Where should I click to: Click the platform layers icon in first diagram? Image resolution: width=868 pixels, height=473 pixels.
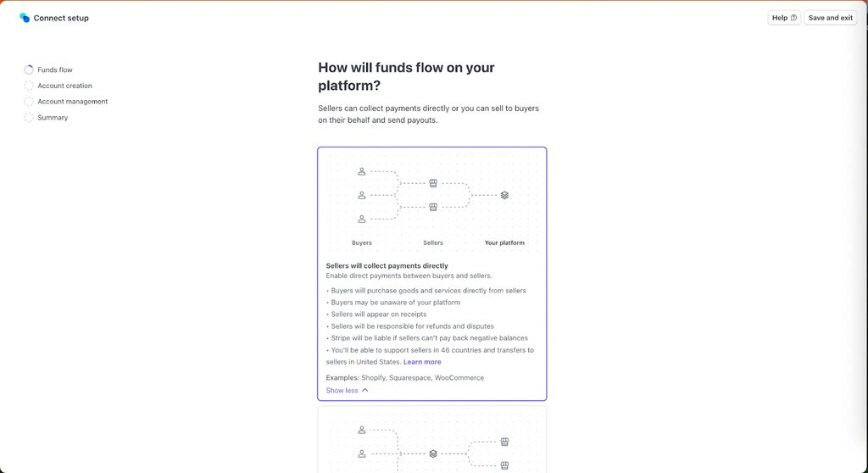point(504,195)
